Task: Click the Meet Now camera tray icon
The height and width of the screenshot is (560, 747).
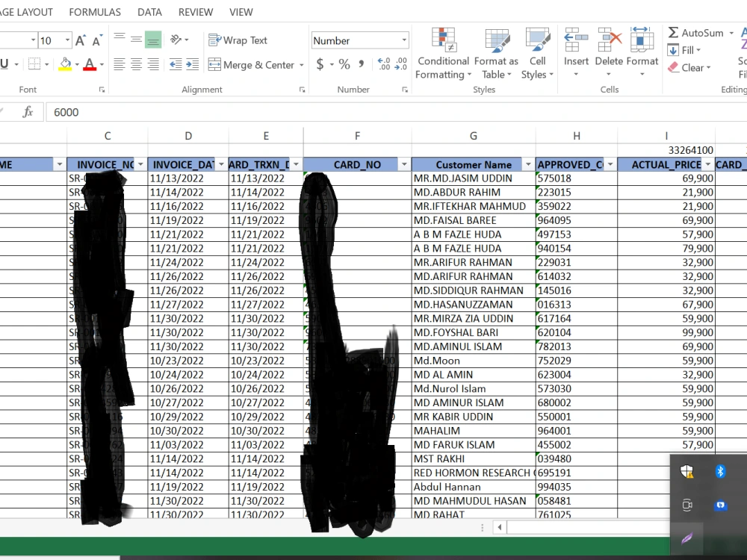Action: coord(686,505)
